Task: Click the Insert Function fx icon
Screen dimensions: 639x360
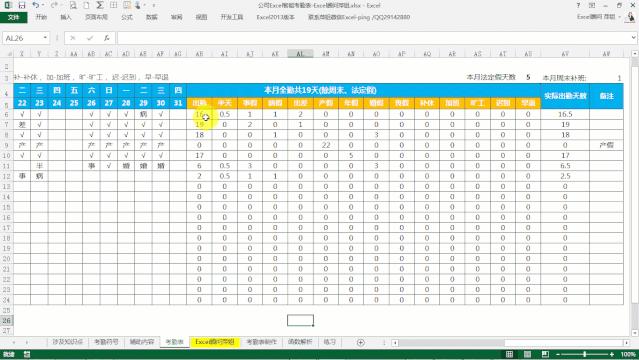Action: [x=106, y=38]
